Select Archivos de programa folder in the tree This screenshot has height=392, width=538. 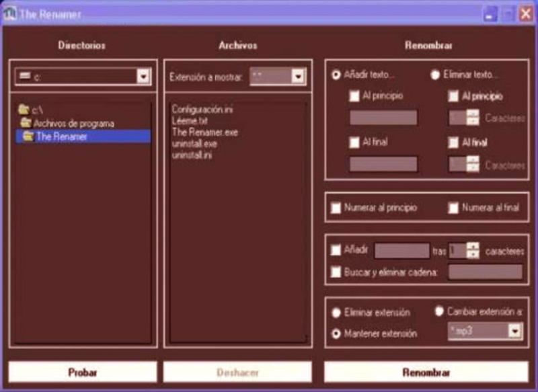point(73,123)
